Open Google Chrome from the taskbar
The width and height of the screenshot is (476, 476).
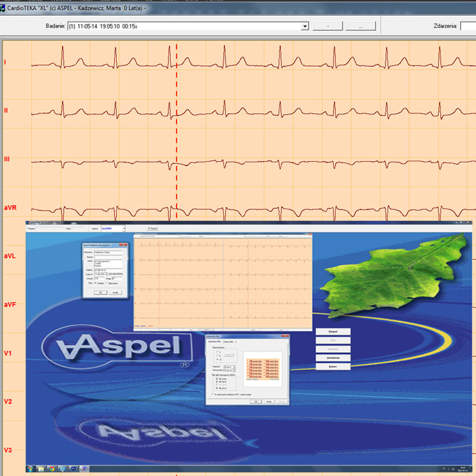52,469
